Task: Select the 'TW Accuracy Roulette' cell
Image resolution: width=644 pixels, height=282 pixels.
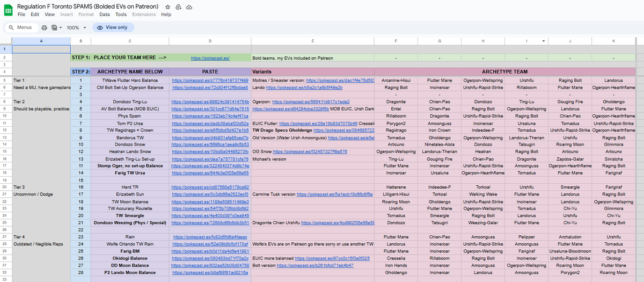Action: click(x=130, y=208)
